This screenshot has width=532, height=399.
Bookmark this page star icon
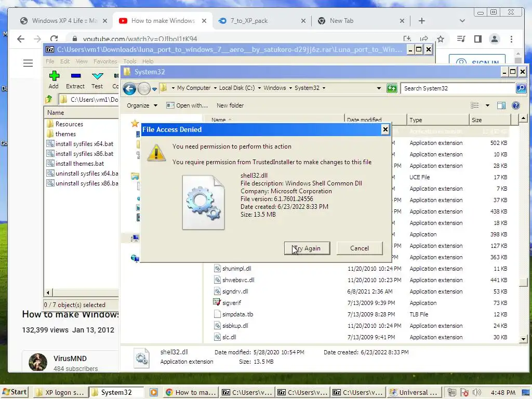[441, 39]
